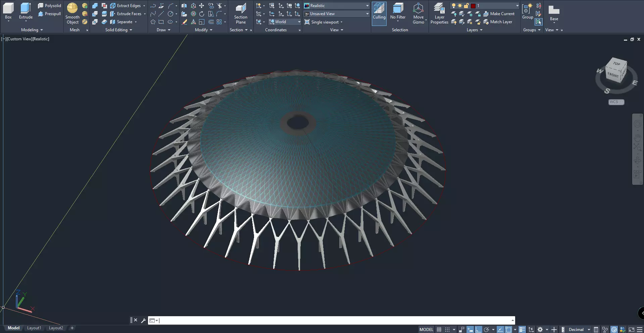Open the World UCS dropdown

pyautogui.click(x=285, y=22)
